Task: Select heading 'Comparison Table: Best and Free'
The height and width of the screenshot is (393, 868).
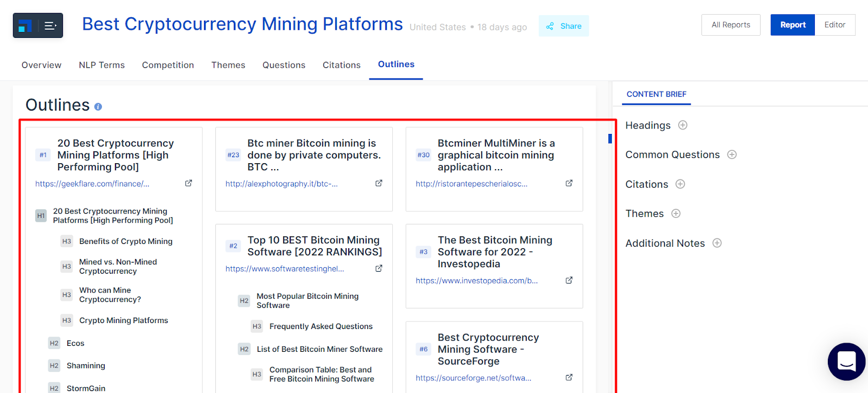Action: point(322,374)
